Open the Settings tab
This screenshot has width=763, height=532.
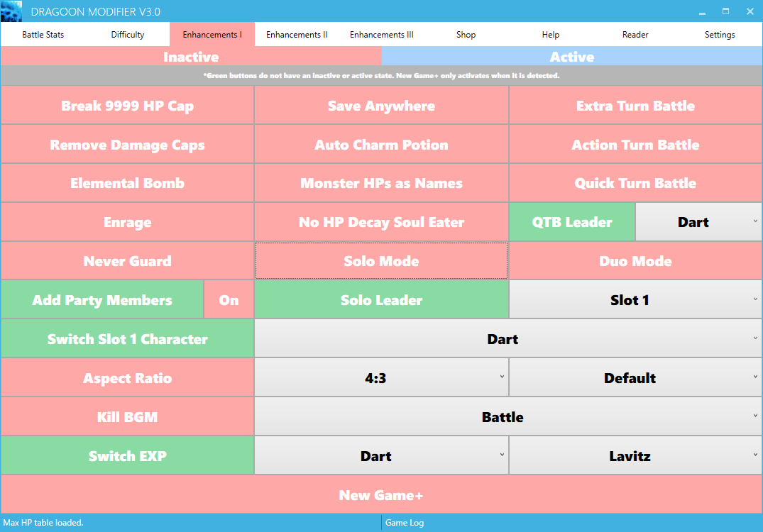pyautogui.click(x=720, y=35)
